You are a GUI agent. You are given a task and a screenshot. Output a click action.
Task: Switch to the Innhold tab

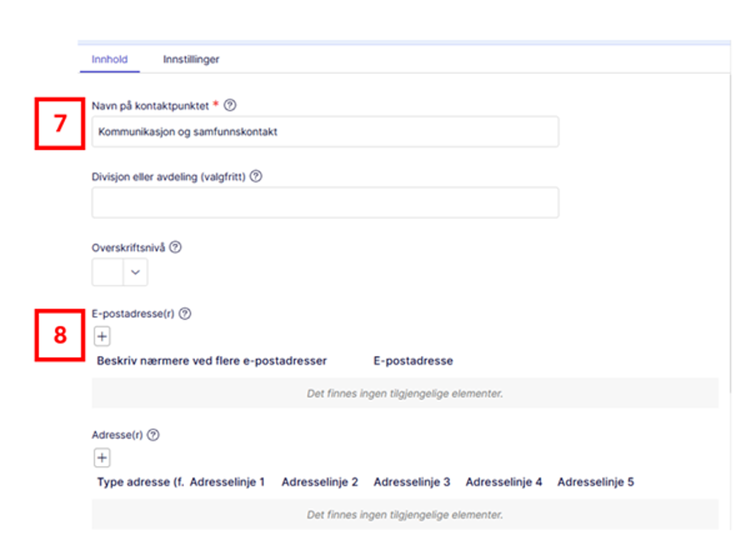pos(110,60)
